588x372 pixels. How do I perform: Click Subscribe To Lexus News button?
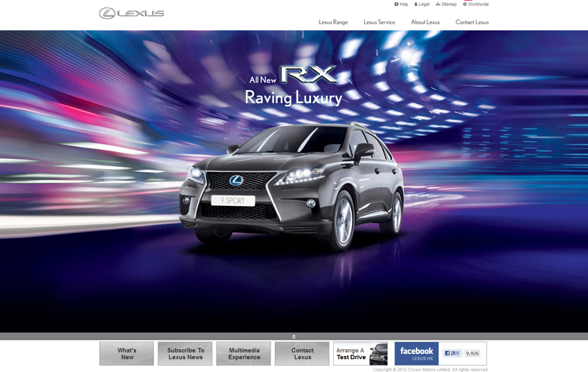tap(185, 353)
